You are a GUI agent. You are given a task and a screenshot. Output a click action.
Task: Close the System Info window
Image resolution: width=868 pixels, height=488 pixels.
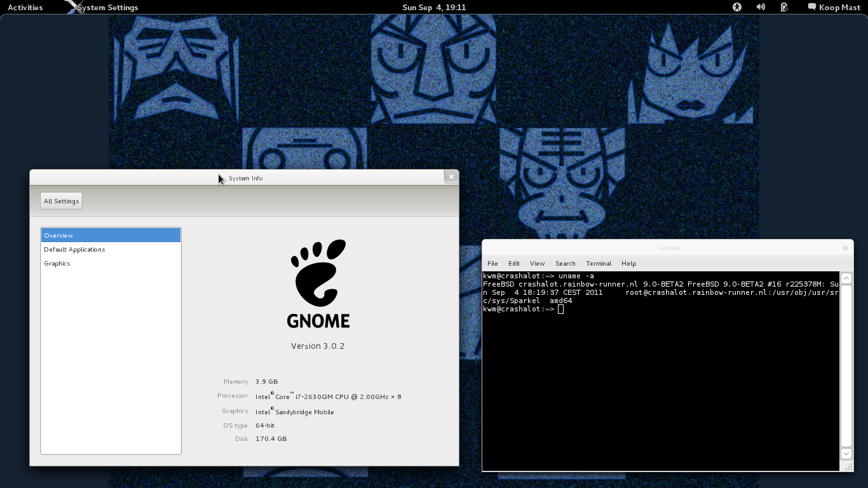point(451,177)
